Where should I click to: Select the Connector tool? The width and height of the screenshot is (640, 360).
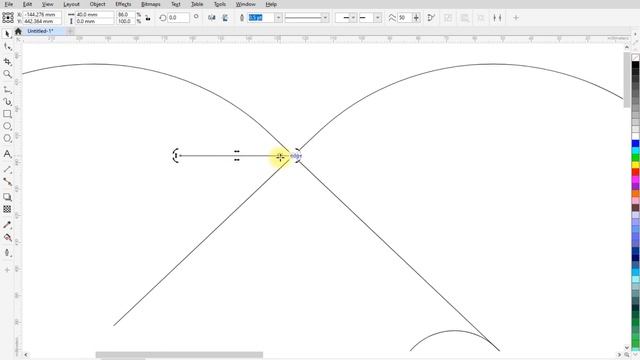coord(7,182)
